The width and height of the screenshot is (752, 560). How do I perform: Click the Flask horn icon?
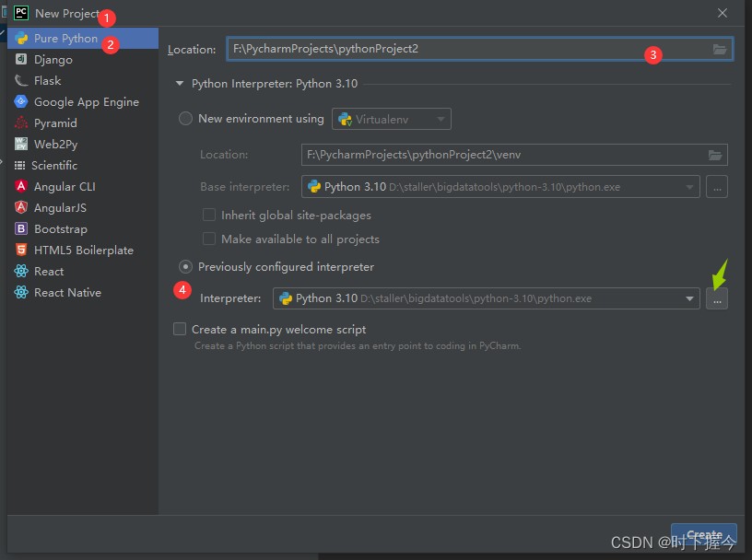(x=21, y=80)
